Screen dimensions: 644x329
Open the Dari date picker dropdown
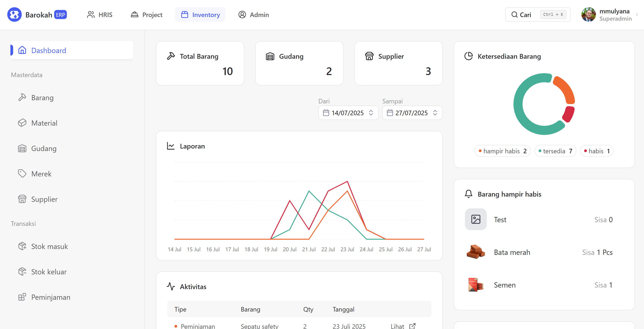348,113
